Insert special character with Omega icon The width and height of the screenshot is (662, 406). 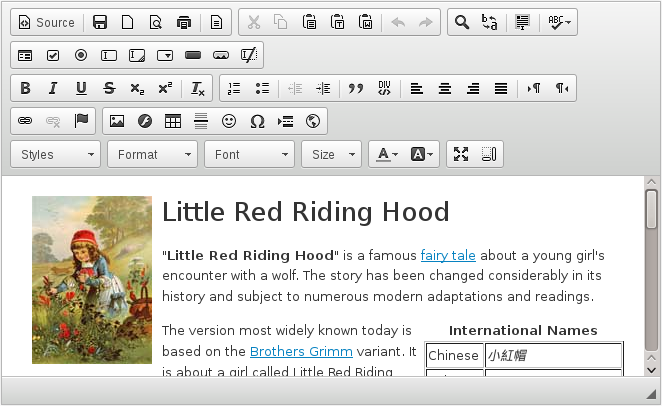click(257, 121)
